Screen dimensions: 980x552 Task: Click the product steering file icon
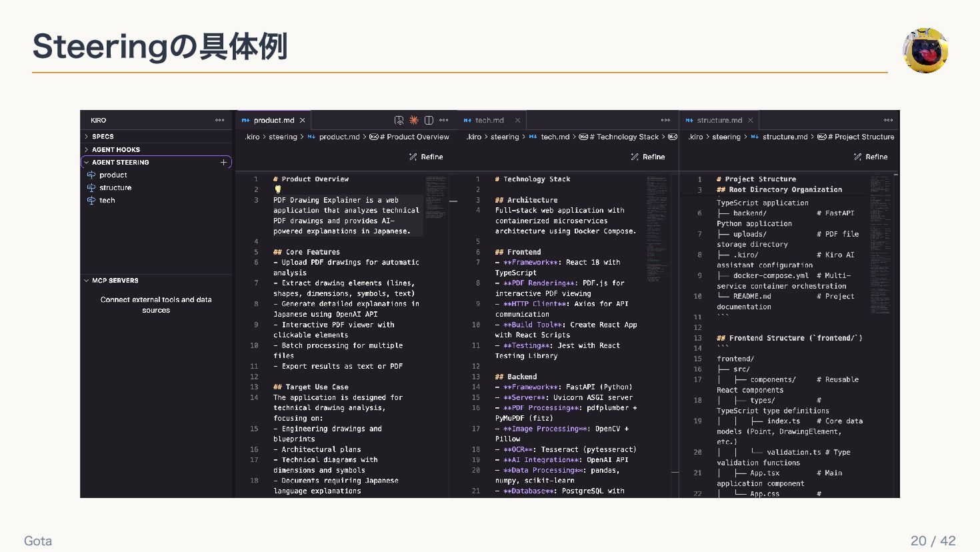(x=91, y=175)
